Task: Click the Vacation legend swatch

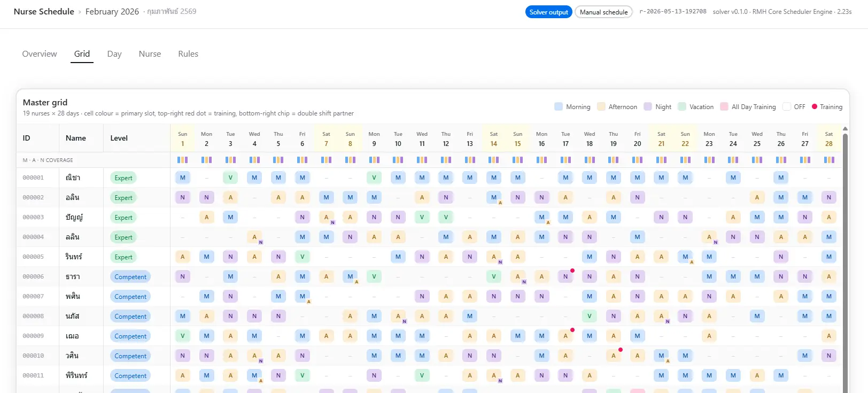Action: pyautogui.click(x=682, y=106)
